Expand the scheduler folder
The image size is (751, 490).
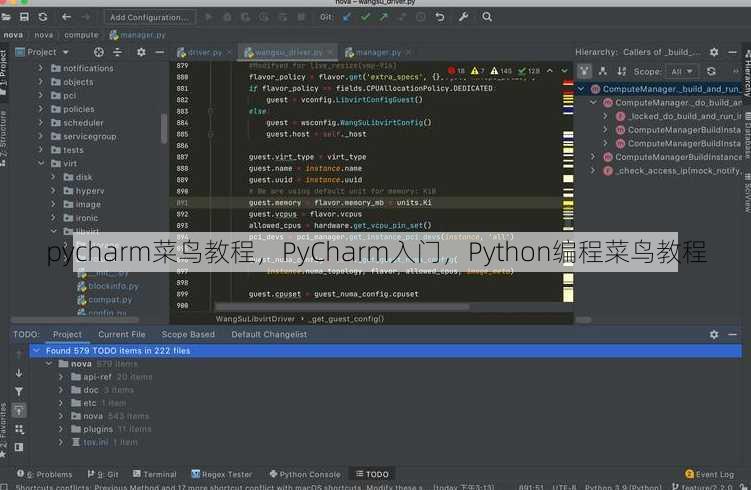click(x=41, y=123)
